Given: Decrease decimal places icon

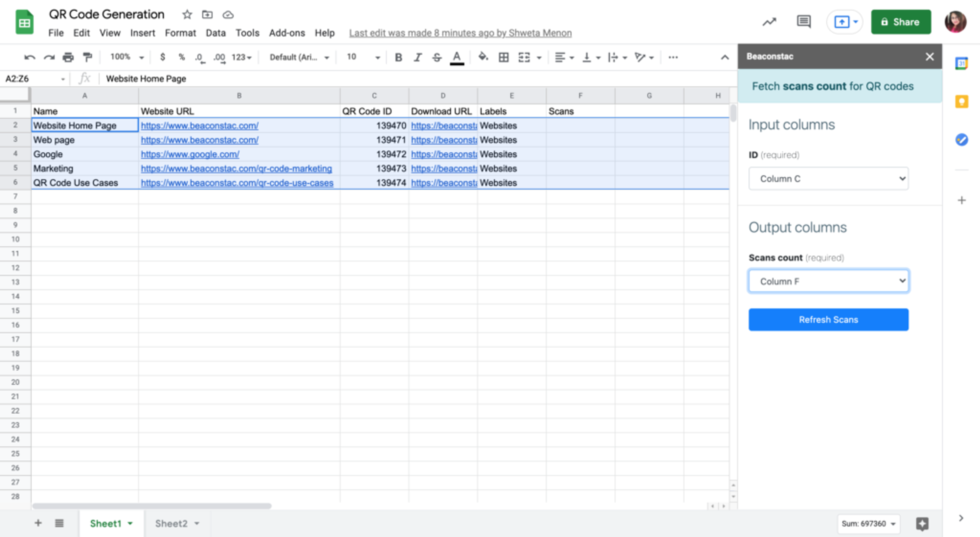Looking at the screenshot, I should coord(200,57).
